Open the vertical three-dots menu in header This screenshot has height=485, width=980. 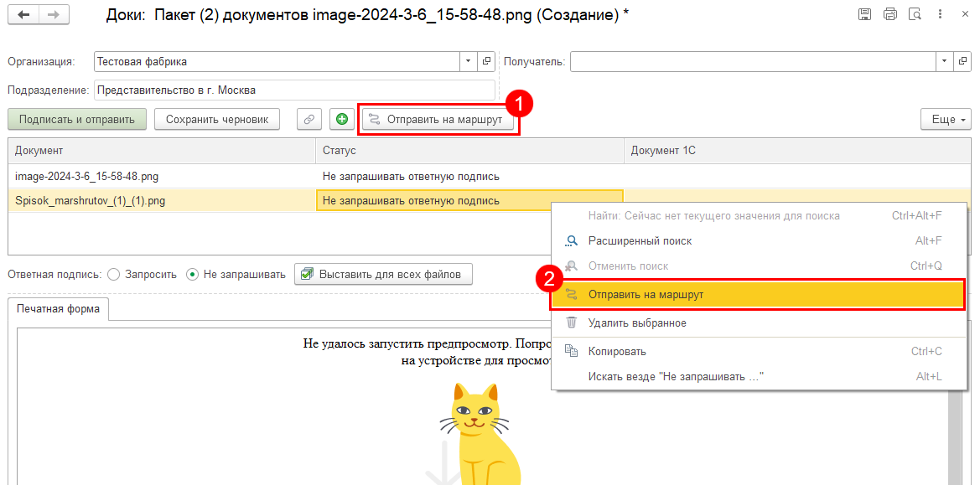pyautogui.click(x=941, y=14)
